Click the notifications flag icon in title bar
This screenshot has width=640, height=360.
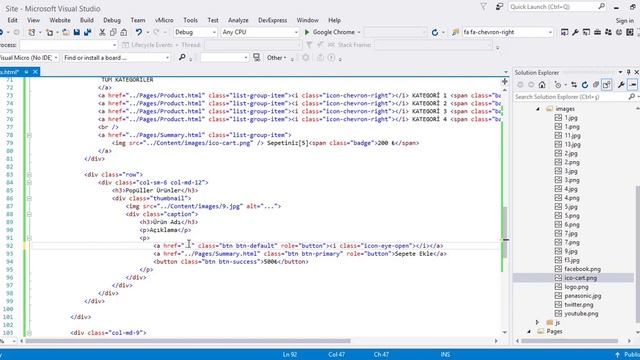click(x=484, y=7)
